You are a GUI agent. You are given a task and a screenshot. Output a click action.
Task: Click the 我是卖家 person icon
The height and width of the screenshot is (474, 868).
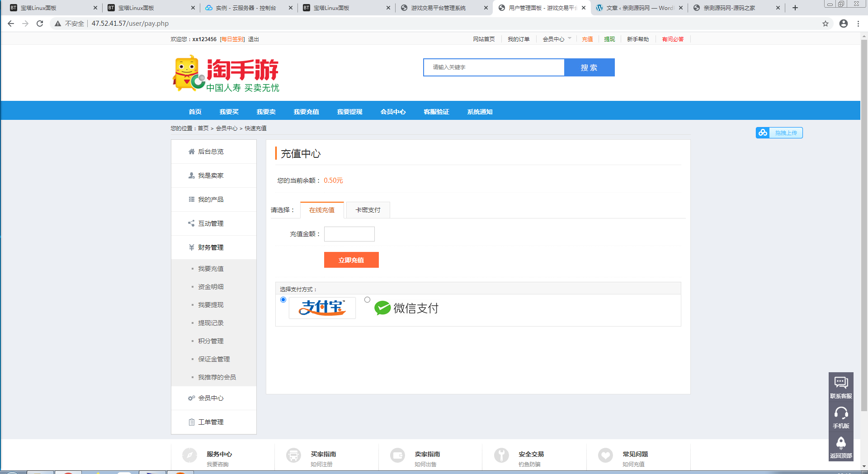coord(192,175)
